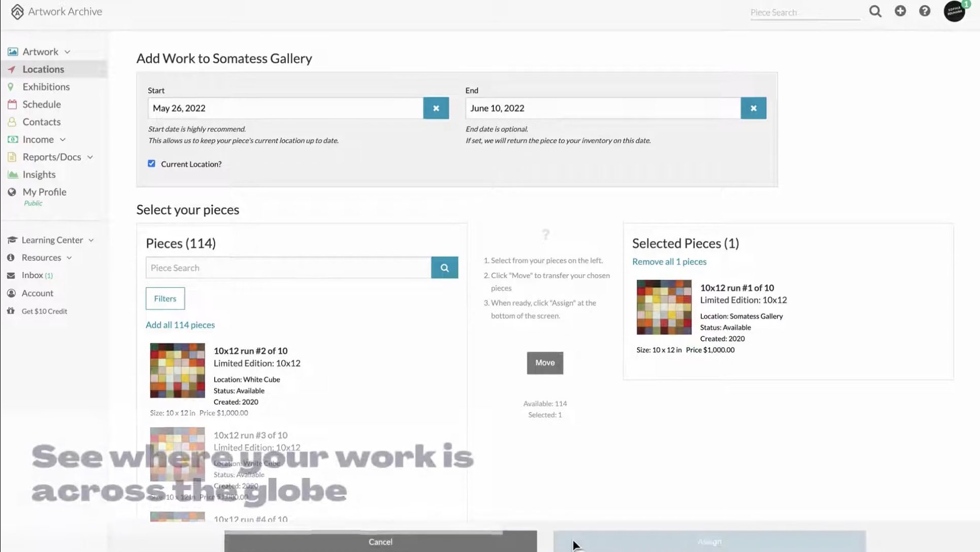
Task: Click the header Piece Search field
Action: point(805,12)
